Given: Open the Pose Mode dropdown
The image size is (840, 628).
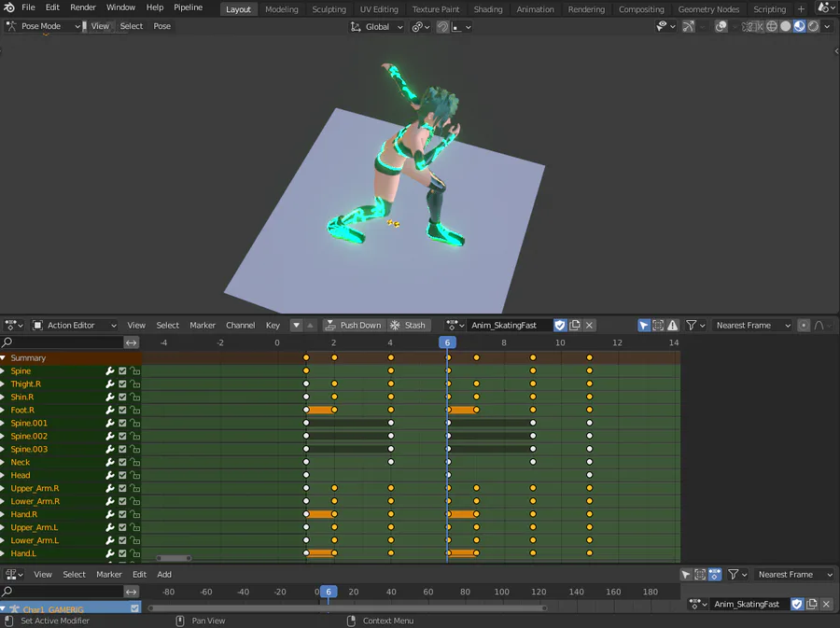Looking at the screenshot, I should (43, 26).
